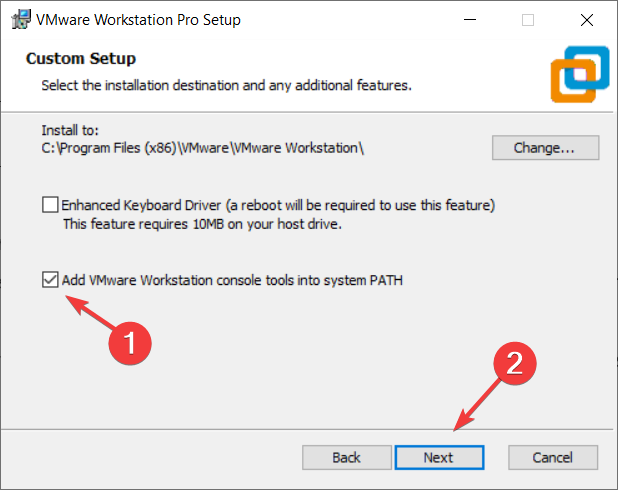Minimize the setup window
This screenshot has height=490, width=618.
470,20
